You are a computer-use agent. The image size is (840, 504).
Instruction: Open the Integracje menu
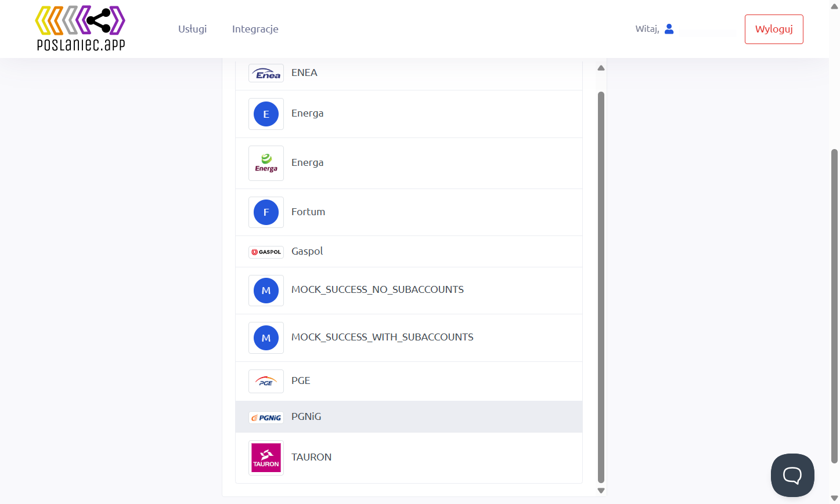coord(255,29)
